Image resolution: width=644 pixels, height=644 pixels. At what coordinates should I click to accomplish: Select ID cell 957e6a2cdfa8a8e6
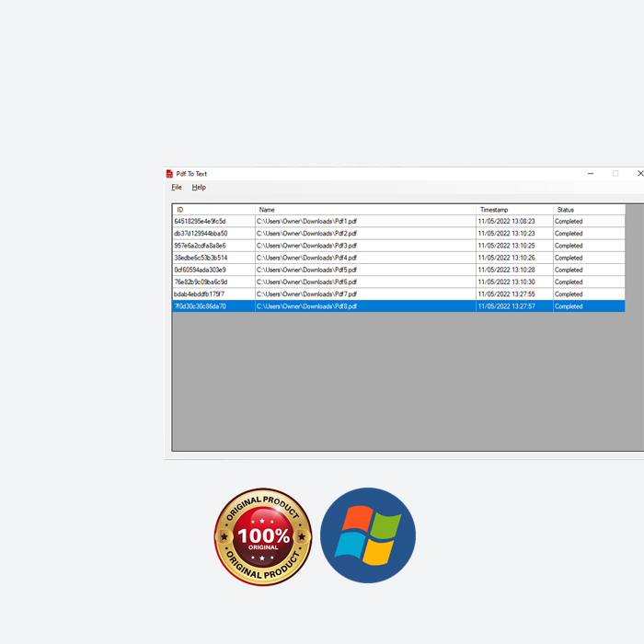[x=214, y=246]
